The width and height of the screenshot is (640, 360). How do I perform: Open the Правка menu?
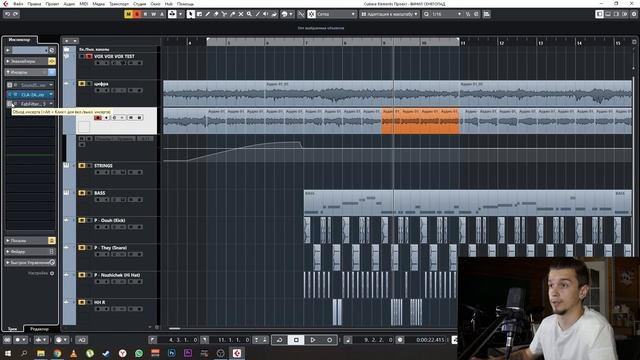(x=34, y=4)
